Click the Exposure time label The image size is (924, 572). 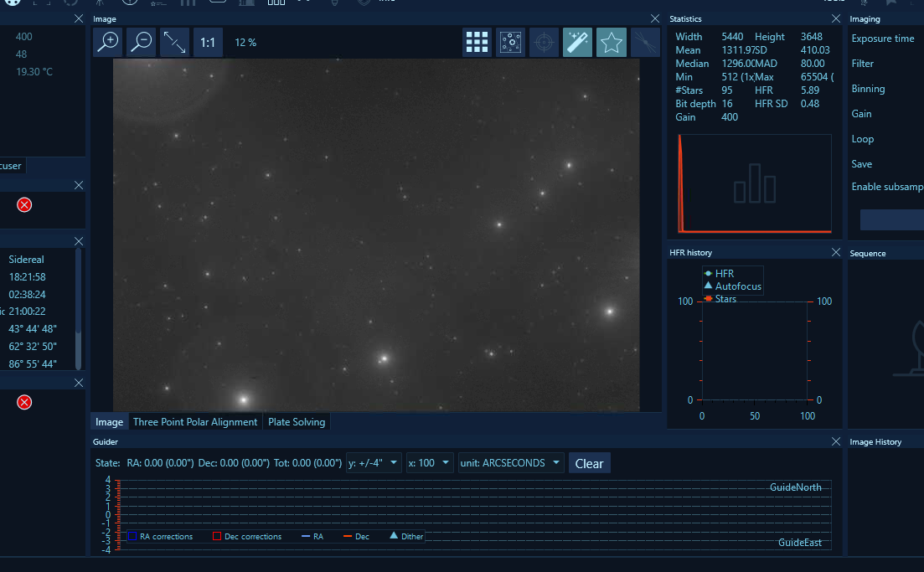pos(883,39)
